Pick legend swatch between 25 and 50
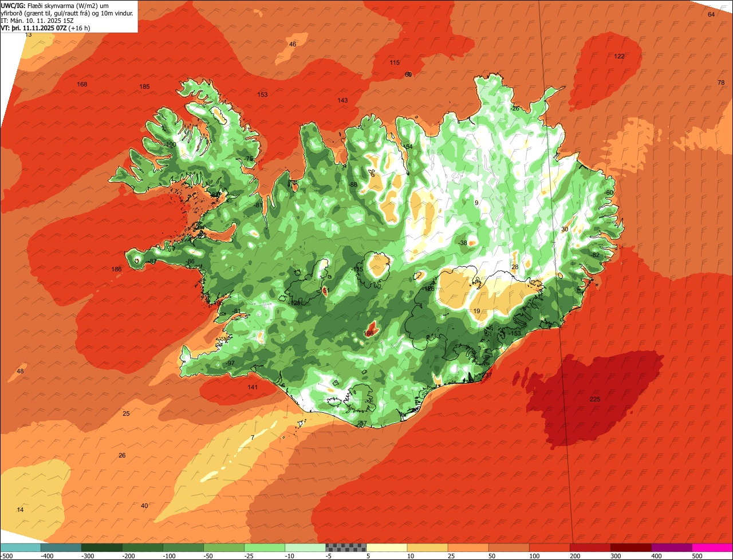Image resolution: width=733 pixels, height=560 pixels. pyautogui.click(x=468, y=547)
